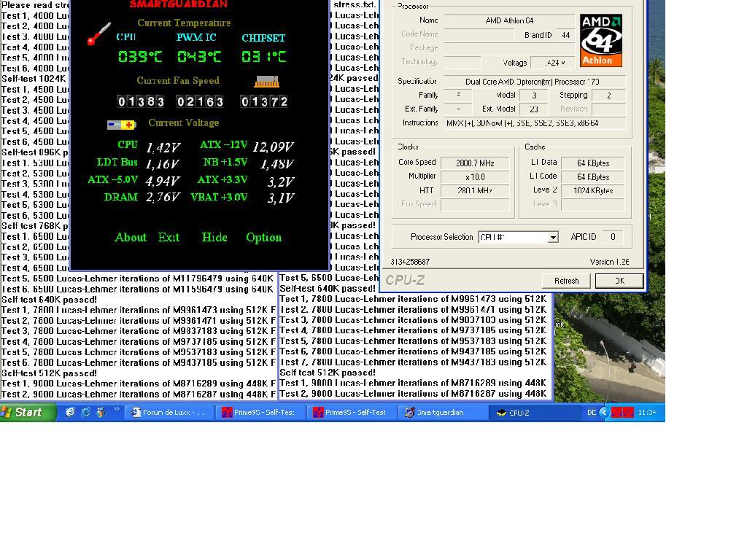
Task: Click the AMD Athlon 64 logo in CPU-Z
Action: (x=601, y=41)
